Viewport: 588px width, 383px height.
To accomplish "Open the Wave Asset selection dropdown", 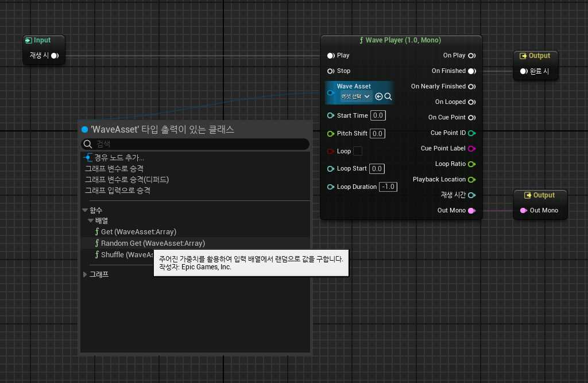I will coord(355,96).
